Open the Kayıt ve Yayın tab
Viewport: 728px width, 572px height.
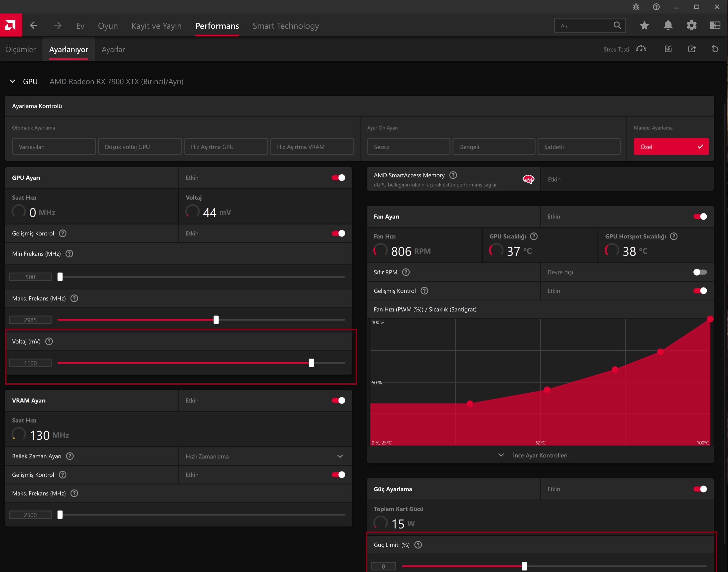coord(156,26)
